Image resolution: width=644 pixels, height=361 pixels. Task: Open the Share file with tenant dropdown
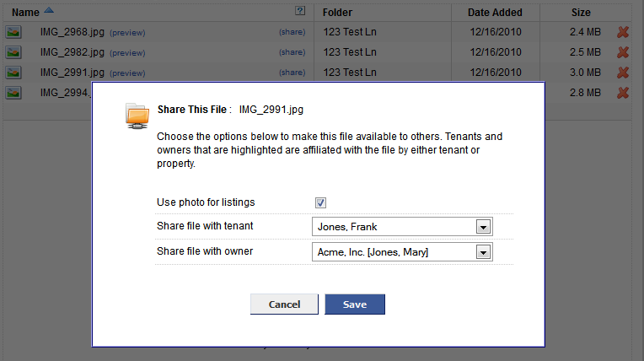(x=483, y=227)
